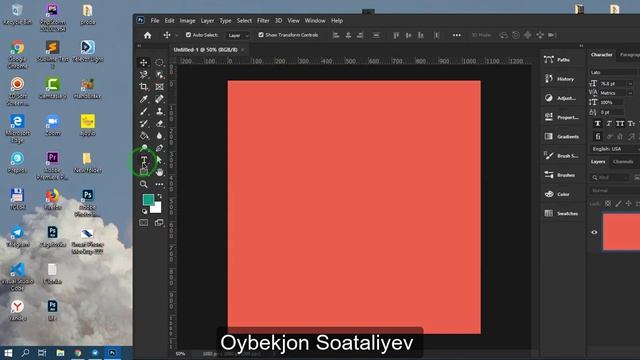Image resolution: width=640 pixels, height=360 pixels.
Task: Open the History panel
Action: tap(562, 79)
